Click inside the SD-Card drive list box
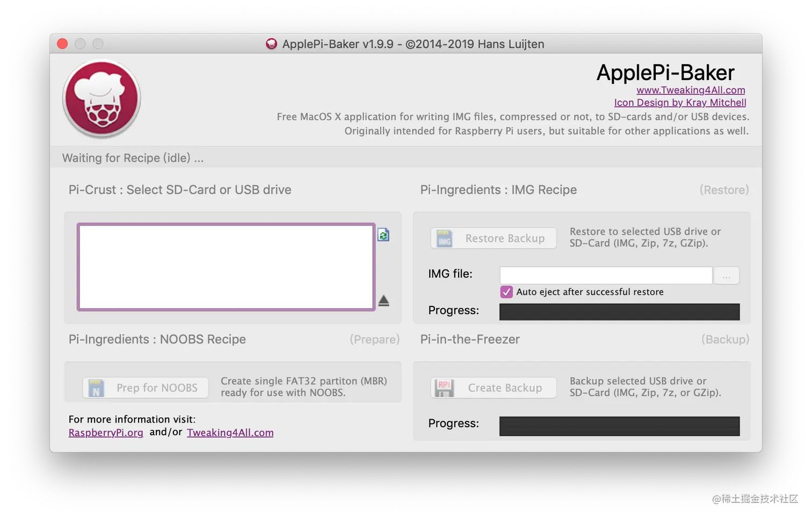Viewport: 812px width, 518px height. [x=226, y=267]
